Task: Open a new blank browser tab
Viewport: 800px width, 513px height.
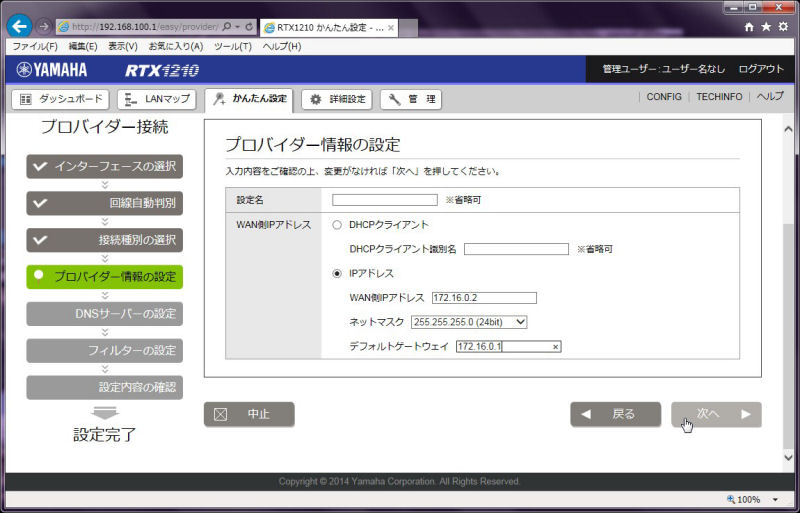Action: [x=408, y=28]
